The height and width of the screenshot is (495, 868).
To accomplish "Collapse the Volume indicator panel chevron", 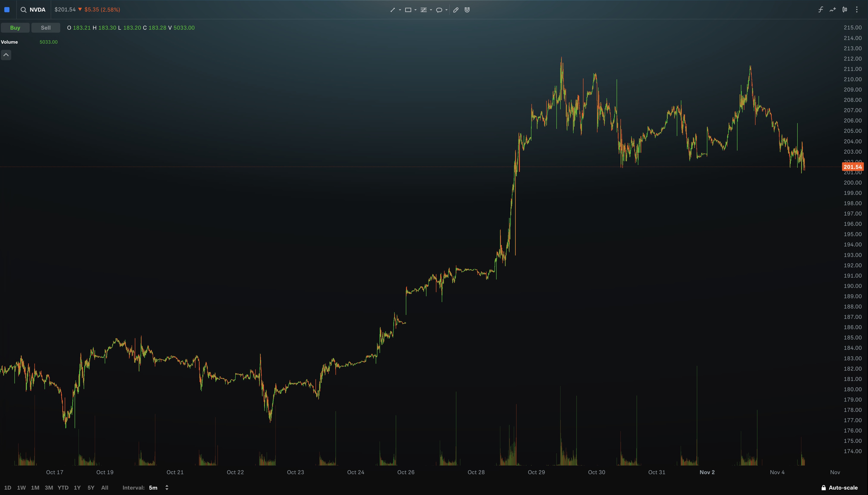I will (6, 55).
